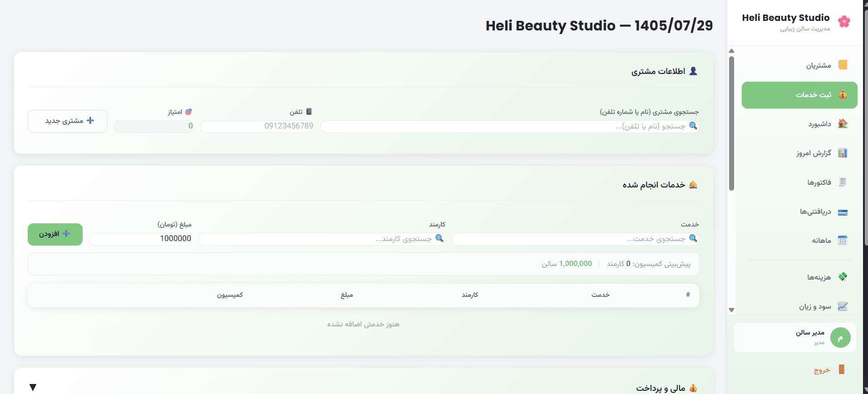Click the person icon beside اطلاعات مشتری
Screen dimensions: 868x394
693,71
